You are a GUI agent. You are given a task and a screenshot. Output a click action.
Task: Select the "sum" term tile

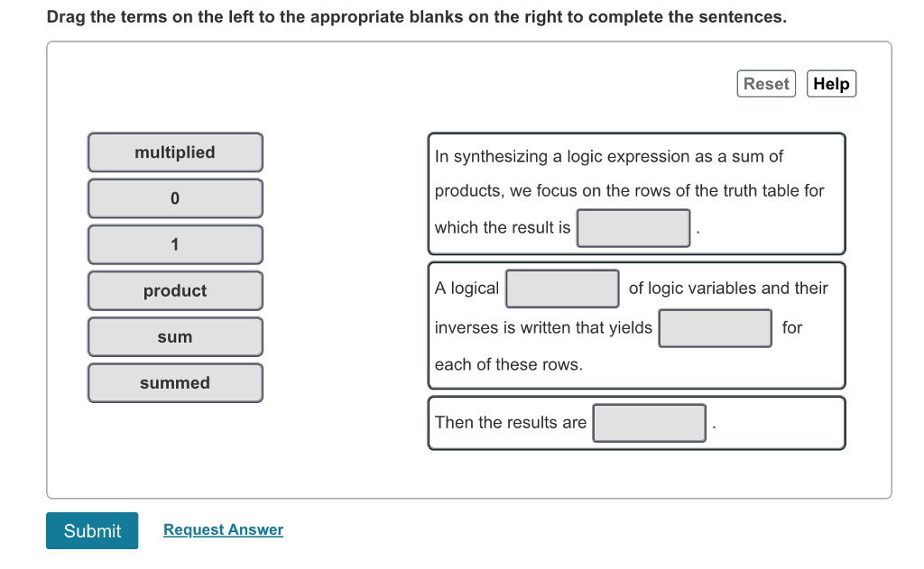pyautogui.click(x=175, y=336)
